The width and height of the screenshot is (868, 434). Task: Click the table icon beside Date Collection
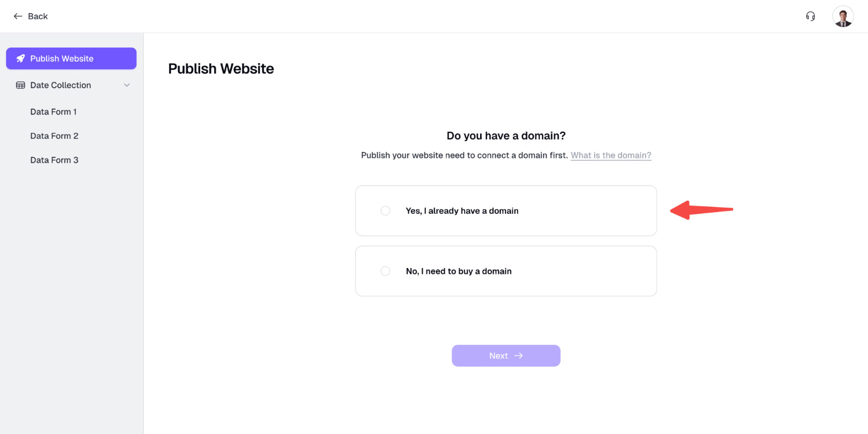click(21, 85)
